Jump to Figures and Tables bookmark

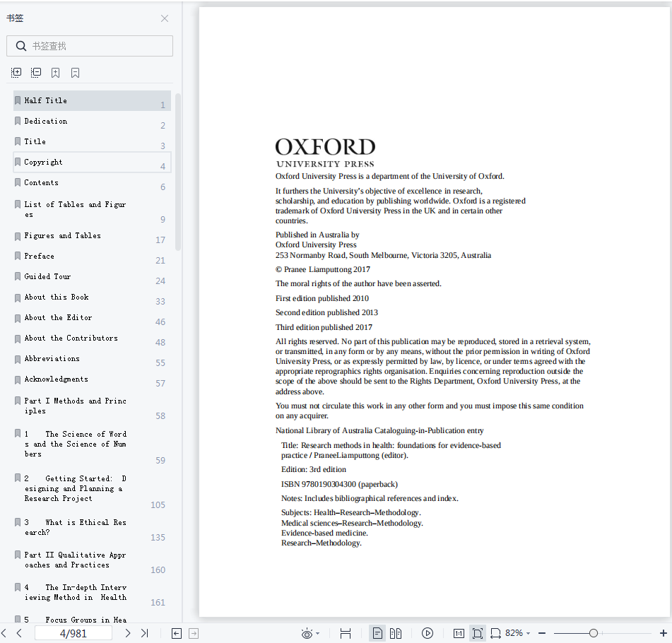pos(92,236)
